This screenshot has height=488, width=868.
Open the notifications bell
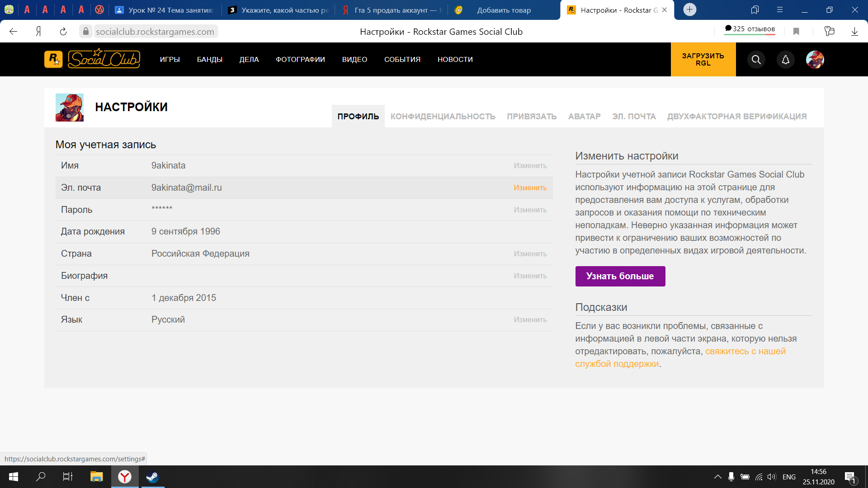tap(786, 60)
